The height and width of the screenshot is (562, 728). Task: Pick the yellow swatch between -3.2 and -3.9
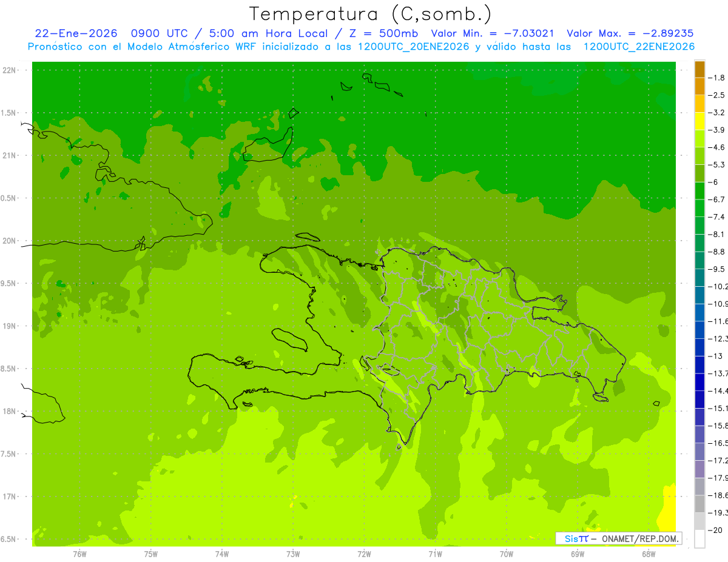coord(700,121)
